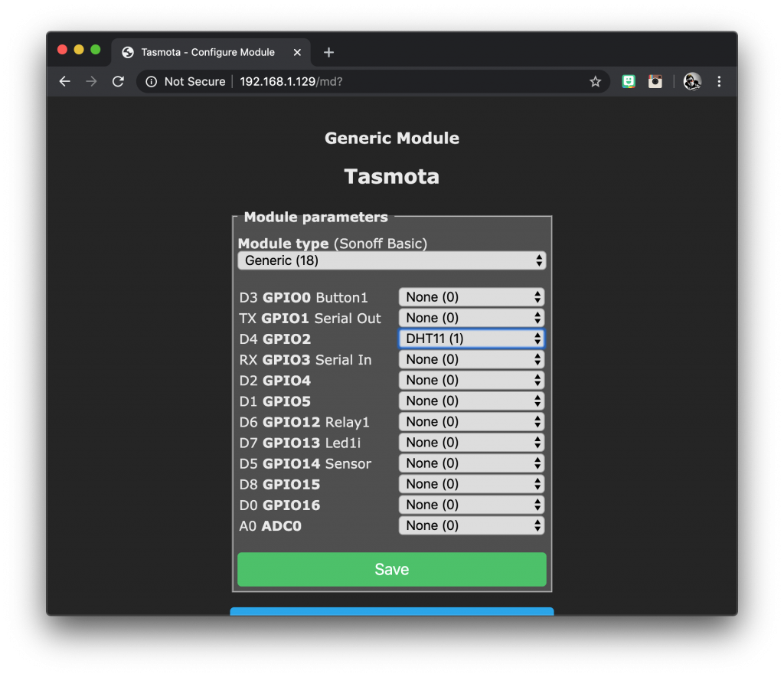Open a new browser tab
The image size is (784, 677).
[x=328, y=52]
